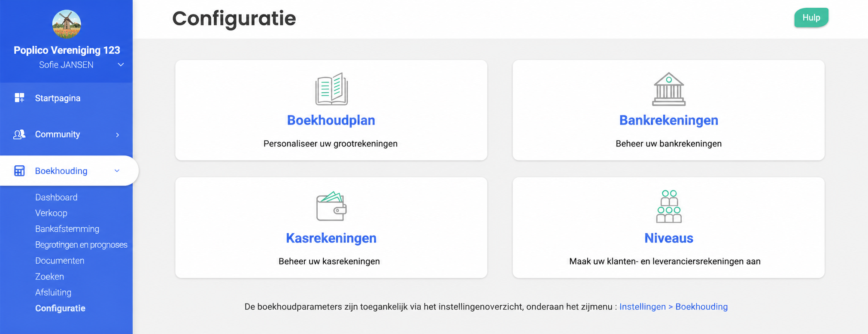
Task: Click the Sofie JANSEN user name
Action: (66, 65)
